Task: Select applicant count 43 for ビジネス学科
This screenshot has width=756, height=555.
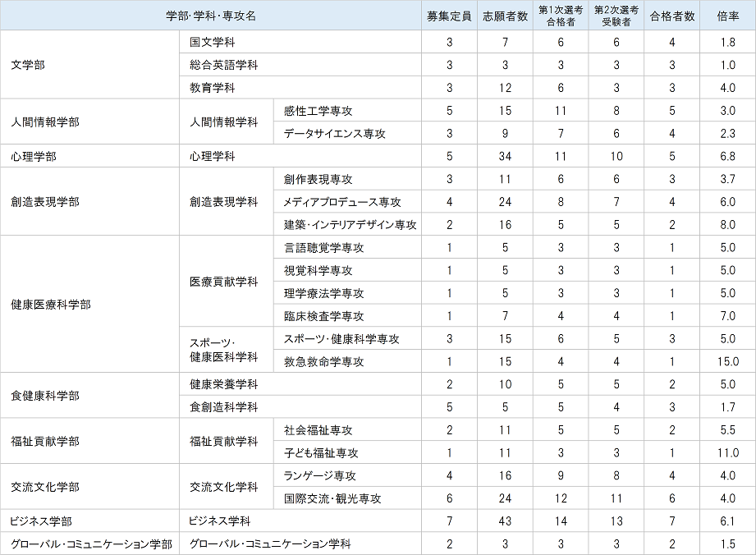Action: click(x=505, y=521)
